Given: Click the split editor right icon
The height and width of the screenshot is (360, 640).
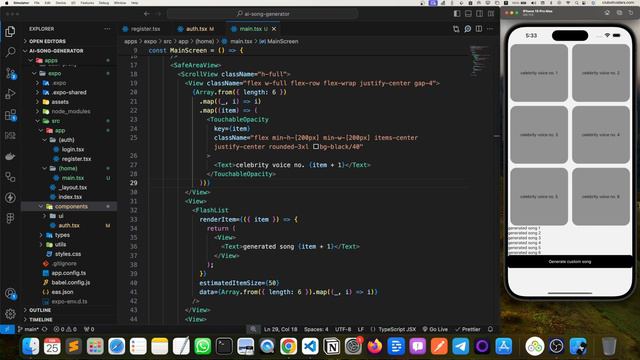Looking at the screenshot, I should coord(479,29).
